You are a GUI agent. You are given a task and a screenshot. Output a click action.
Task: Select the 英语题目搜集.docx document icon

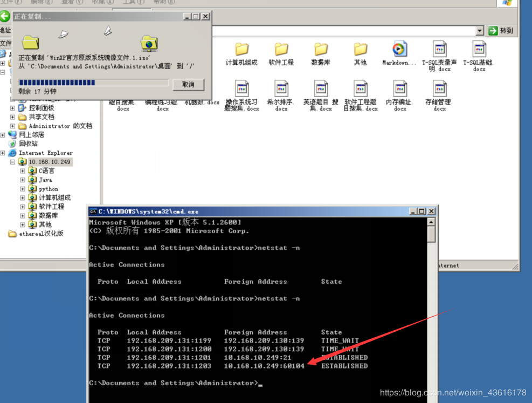click(321, 88)
